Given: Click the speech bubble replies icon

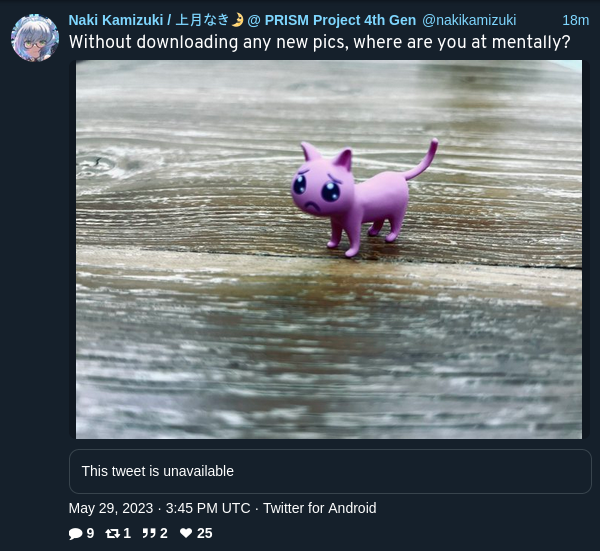Looking at the screenshot, I should click(x=76, y=533).
